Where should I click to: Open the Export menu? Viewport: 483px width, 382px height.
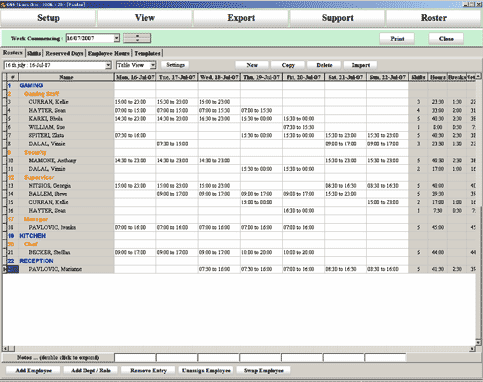pos(241,18)
